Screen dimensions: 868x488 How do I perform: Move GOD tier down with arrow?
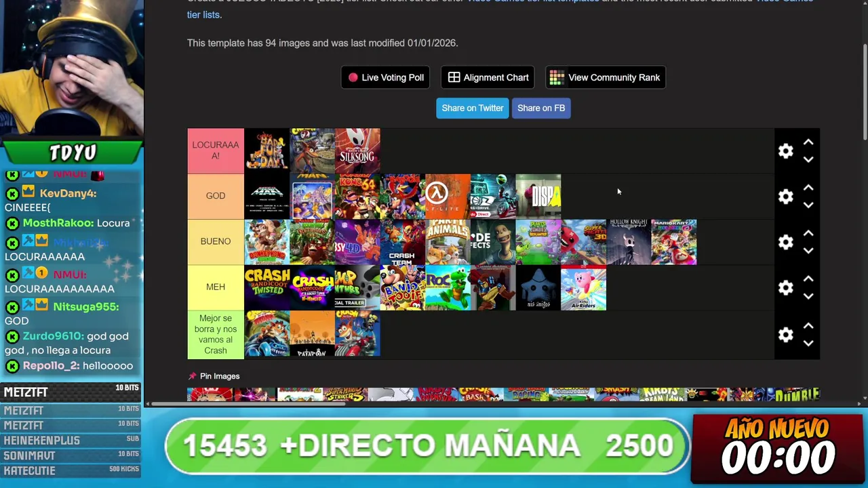click(808, 205)
